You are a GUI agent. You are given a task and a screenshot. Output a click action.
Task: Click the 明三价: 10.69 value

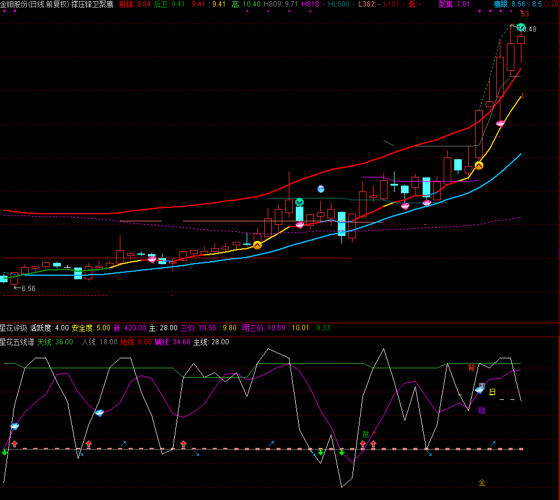click(264, 328)
